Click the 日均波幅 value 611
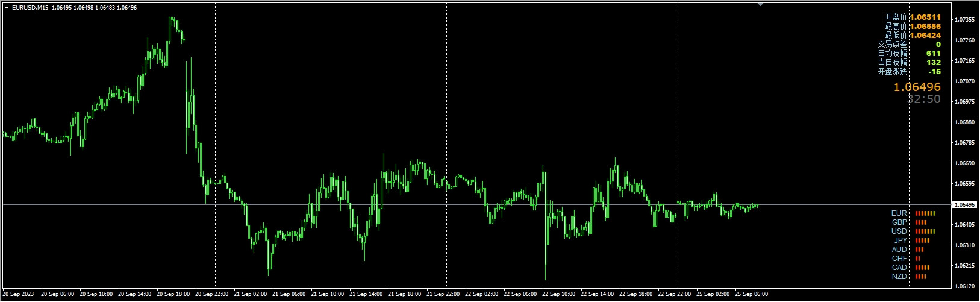This screenshot has height=302, width=980. point(933,54)
